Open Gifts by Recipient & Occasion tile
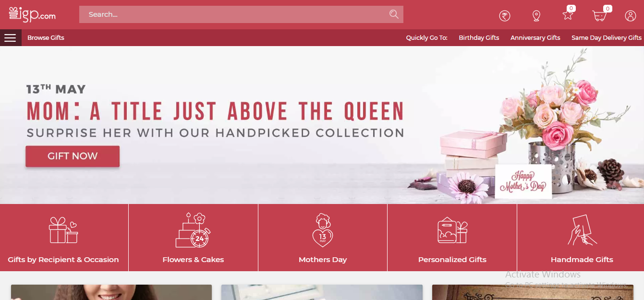Image resolution: width=644 pixels, height=300 pixels. pos(64,238)
